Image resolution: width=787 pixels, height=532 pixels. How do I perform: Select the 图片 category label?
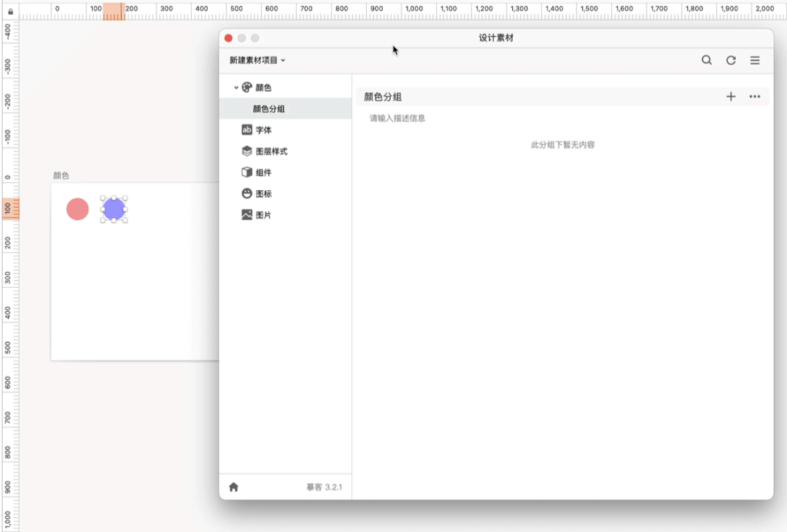tap(263, 214)
